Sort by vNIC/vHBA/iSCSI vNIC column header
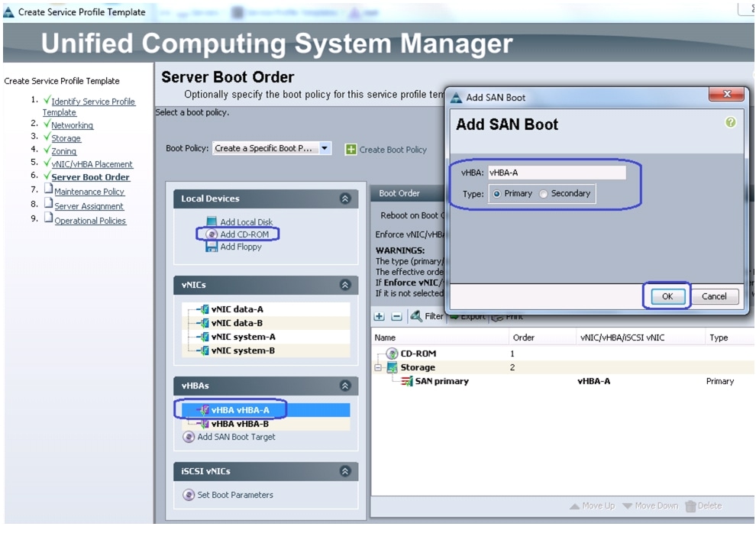This screenshot has height=546, width=756. click(x=641, y=338)
